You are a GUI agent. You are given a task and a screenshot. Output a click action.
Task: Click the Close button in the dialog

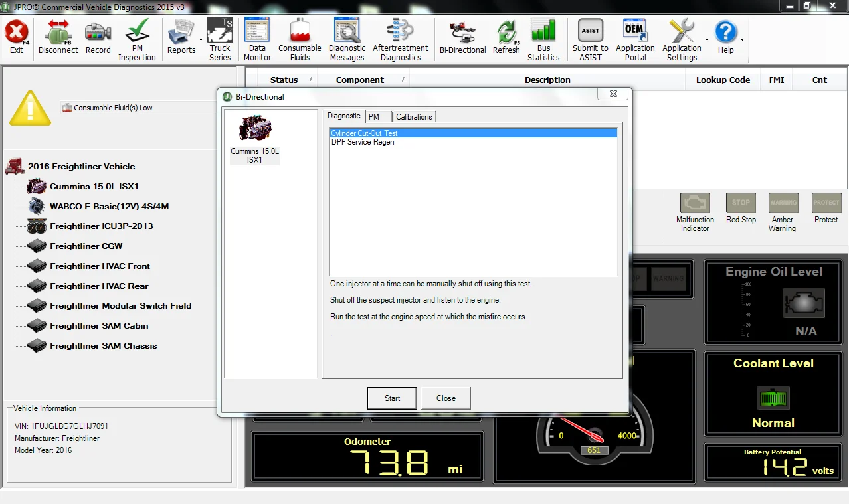(x=446, y=398)
